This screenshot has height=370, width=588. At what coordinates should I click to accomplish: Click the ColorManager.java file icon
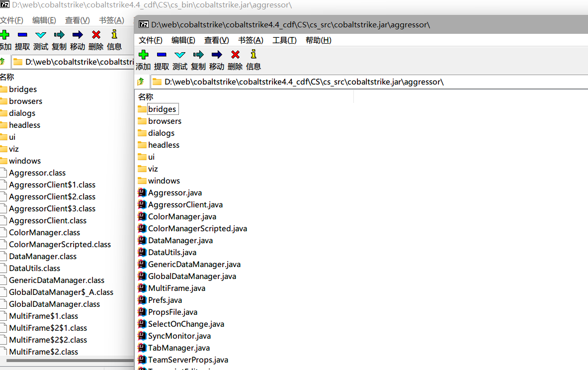coord(142,216)
